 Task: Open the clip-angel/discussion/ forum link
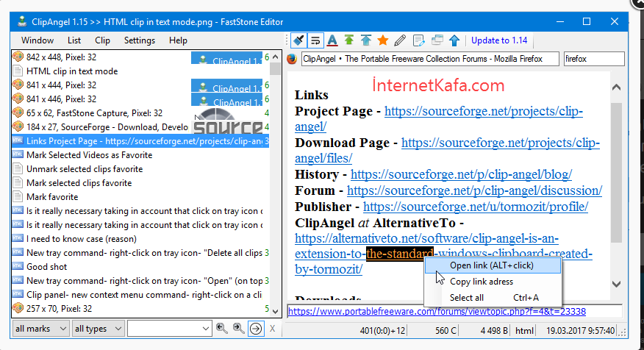(x=474, y=190)
